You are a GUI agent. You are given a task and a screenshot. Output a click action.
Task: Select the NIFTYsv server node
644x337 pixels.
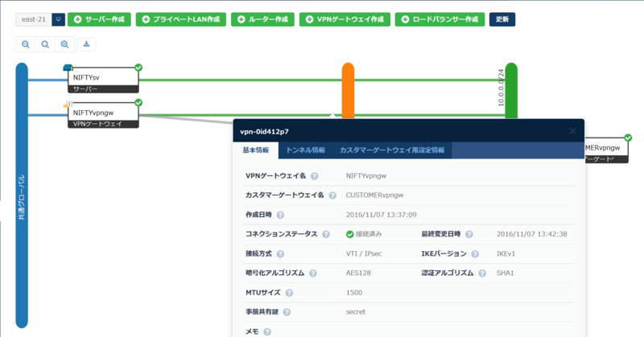[103, 78]
